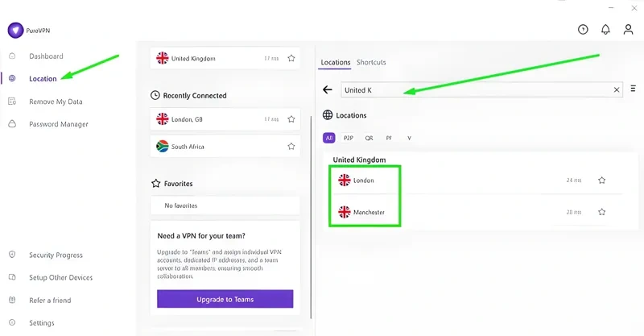Click the Location sidebar icon
The height and width of the screenshot is (336, 644).
pyautogui.click(x=12, y=78)
